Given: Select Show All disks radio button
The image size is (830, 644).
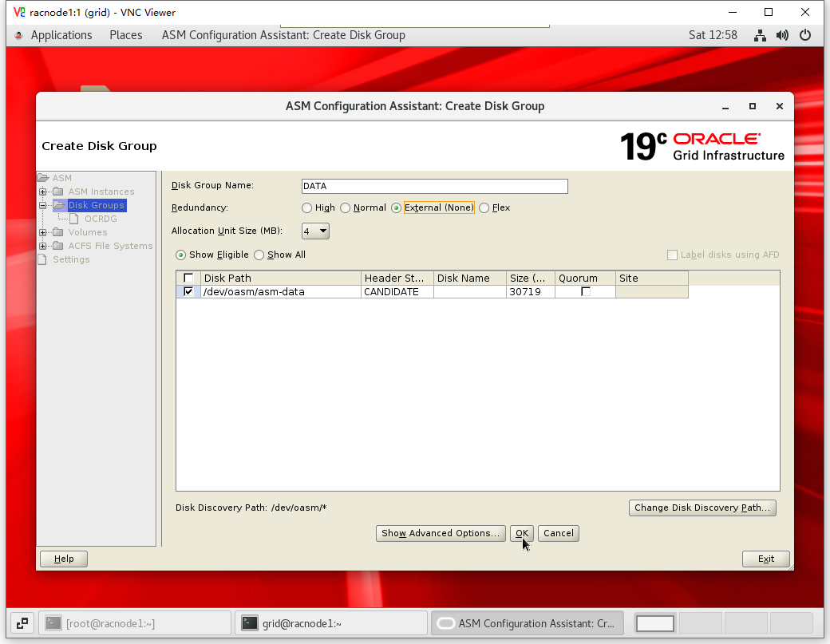Looking at the screenshot, I should pyautogui.click(x=259, y=255).
